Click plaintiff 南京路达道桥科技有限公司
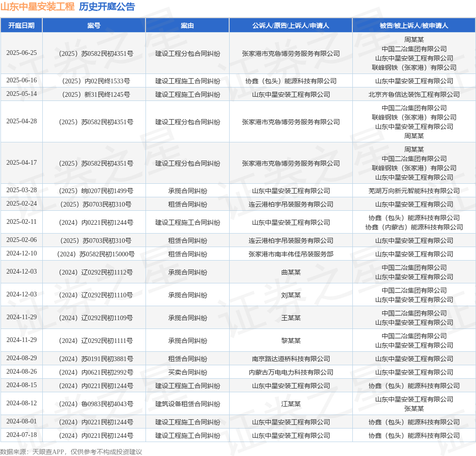This screenshot has height=456, width=476. (x=291, y=359)
